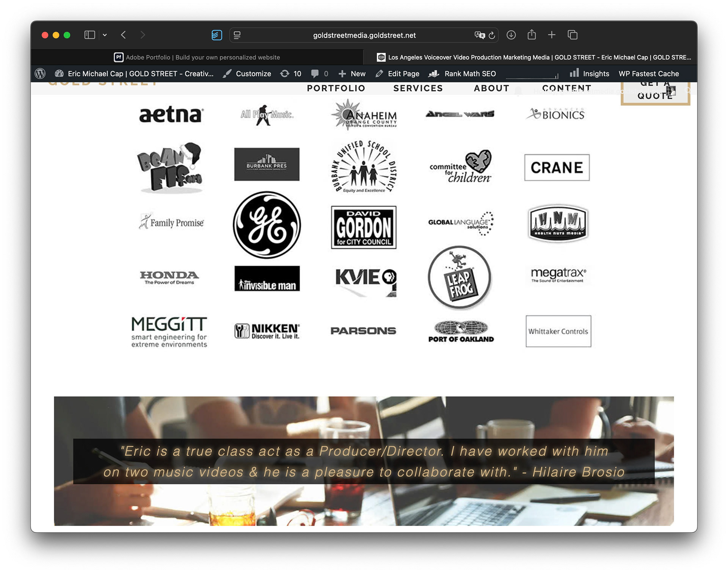Open the 0 comments bubble item
The image size is (728, 573).
tap(320, 74)
